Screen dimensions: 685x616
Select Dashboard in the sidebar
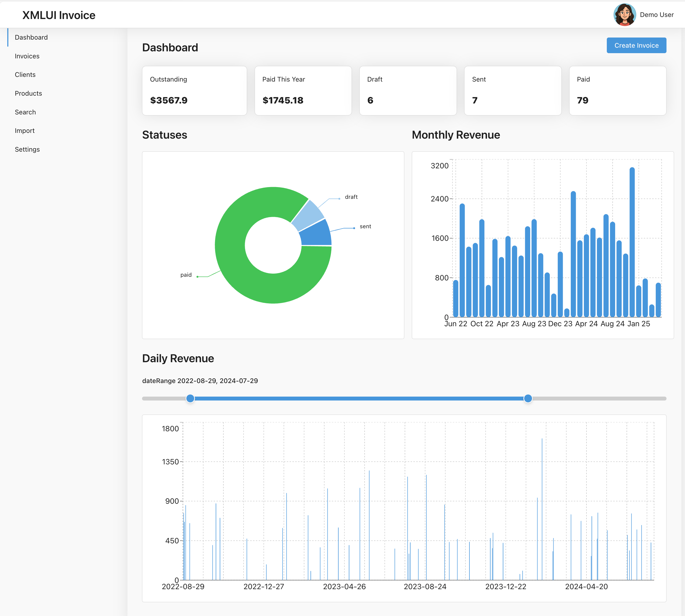(31, 37)
